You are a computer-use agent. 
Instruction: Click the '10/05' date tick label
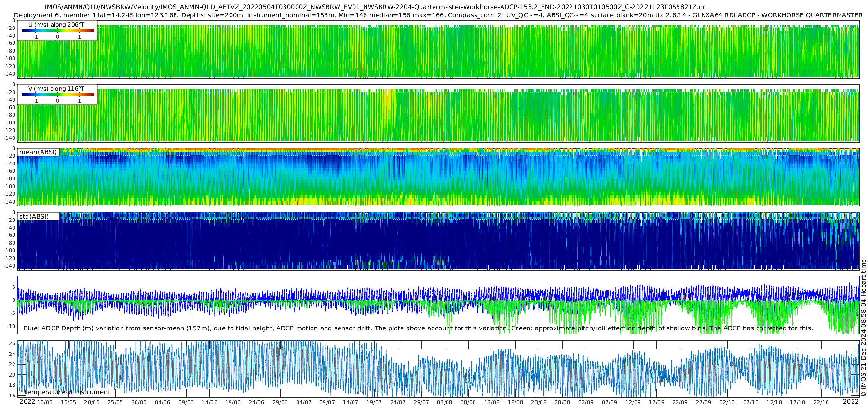(45, 402)
